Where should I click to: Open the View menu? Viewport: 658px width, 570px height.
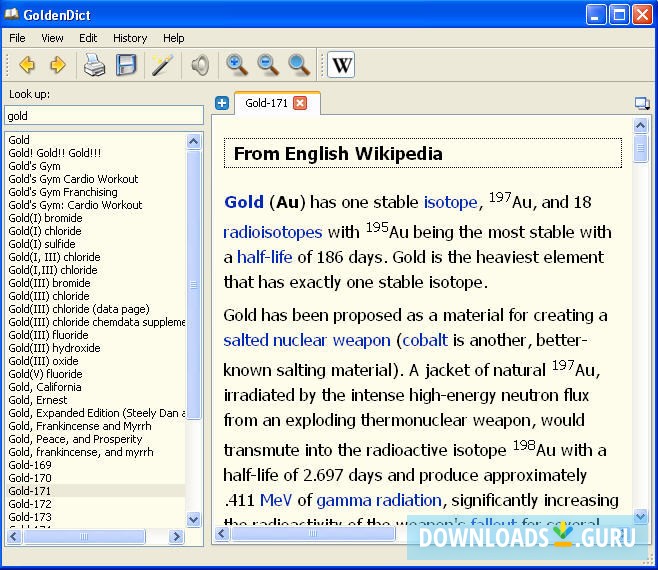(52, 38)
